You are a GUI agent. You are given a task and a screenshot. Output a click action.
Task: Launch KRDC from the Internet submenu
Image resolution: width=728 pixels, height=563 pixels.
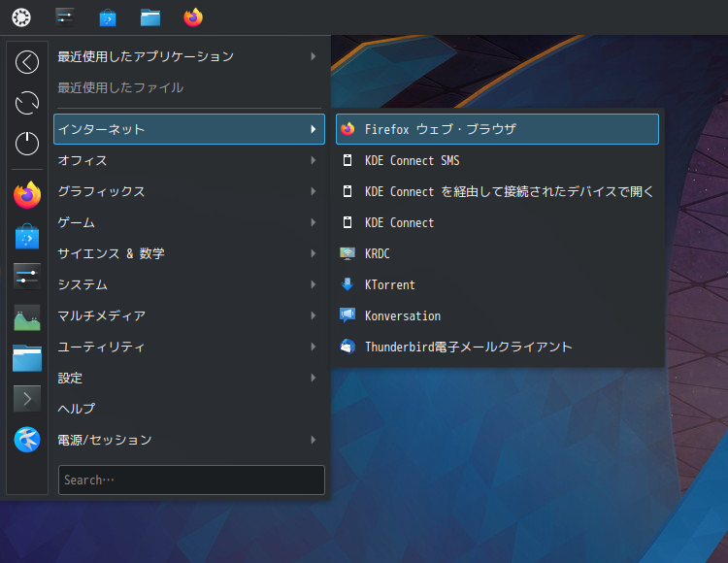tap(497, 253)
